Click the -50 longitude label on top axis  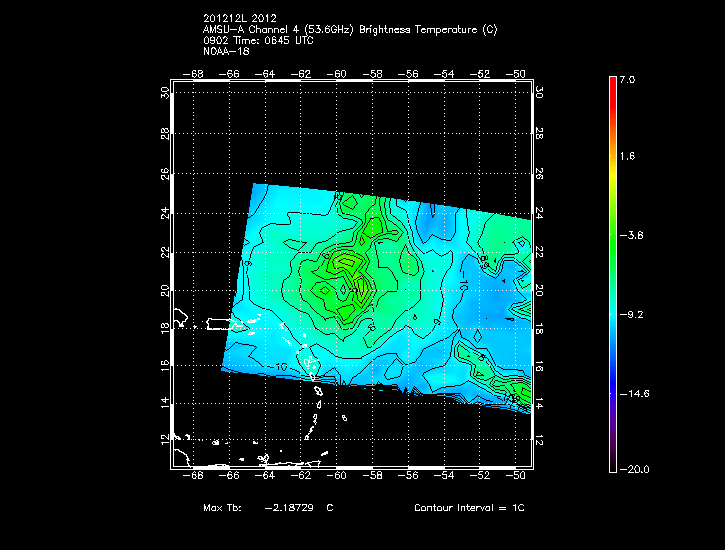coord(515,74)
